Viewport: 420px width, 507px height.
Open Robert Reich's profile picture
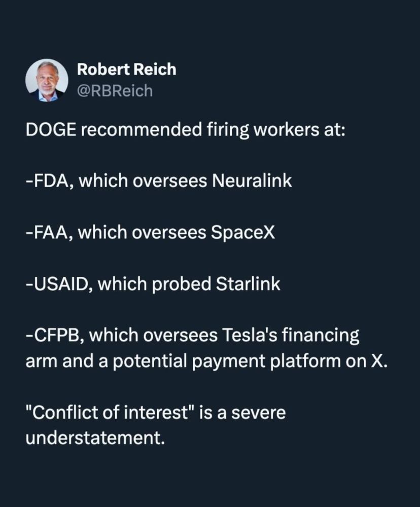47,80
